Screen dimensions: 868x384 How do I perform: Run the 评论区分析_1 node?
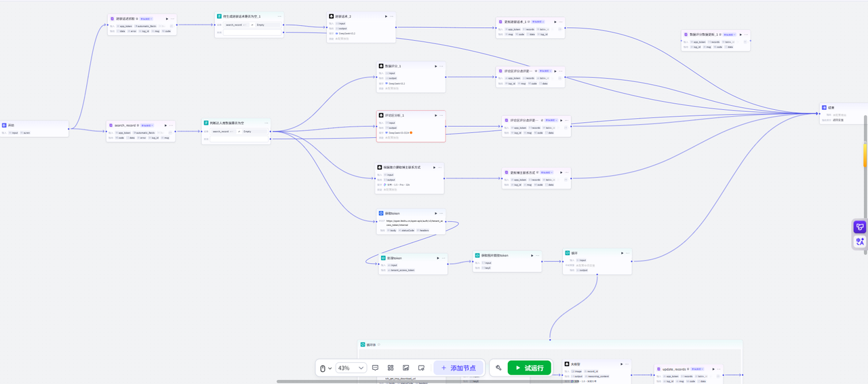click(435, 115)
